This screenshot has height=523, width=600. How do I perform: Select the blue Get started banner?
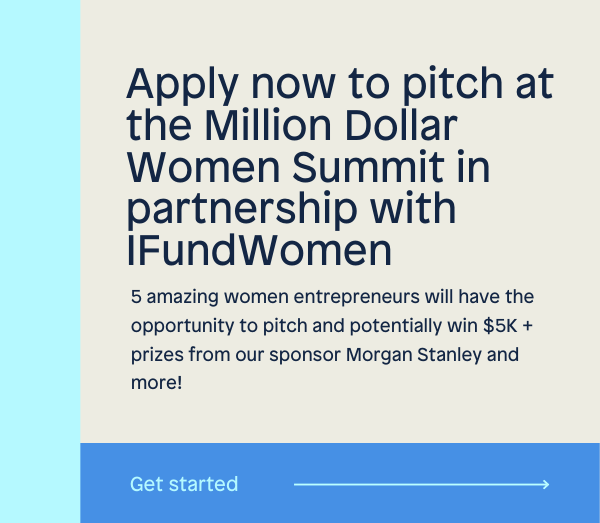point(340,483)
